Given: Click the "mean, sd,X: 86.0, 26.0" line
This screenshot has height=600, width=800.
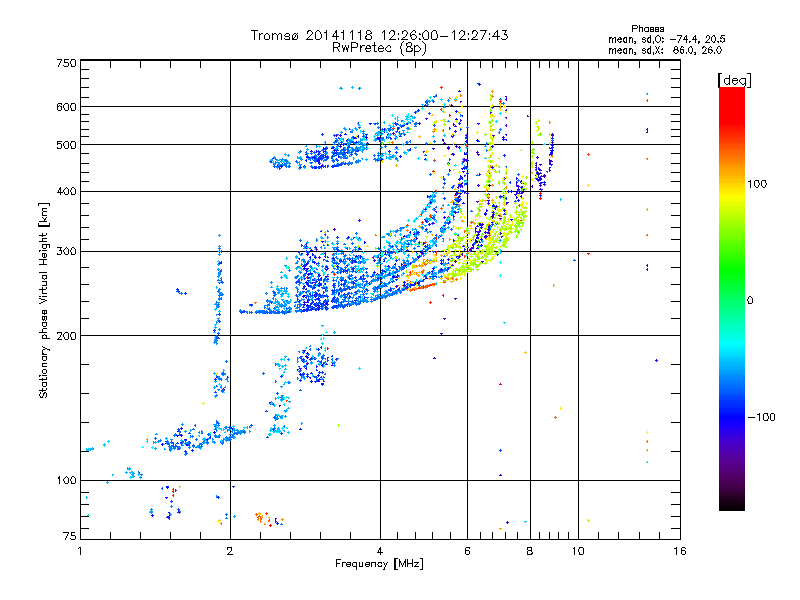Looking at the screenshot, I should (665, 50).
